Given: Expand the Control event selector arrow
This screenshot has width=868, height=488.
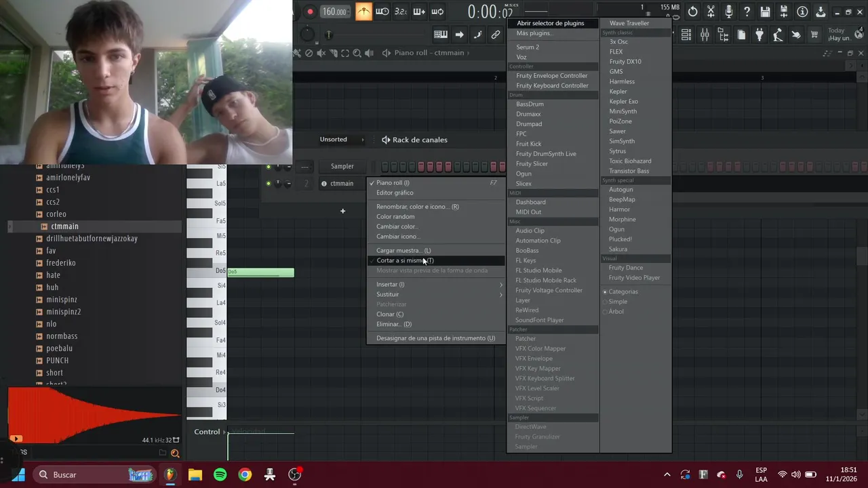Looking at the screenshot, I should [x=224, y=432].
